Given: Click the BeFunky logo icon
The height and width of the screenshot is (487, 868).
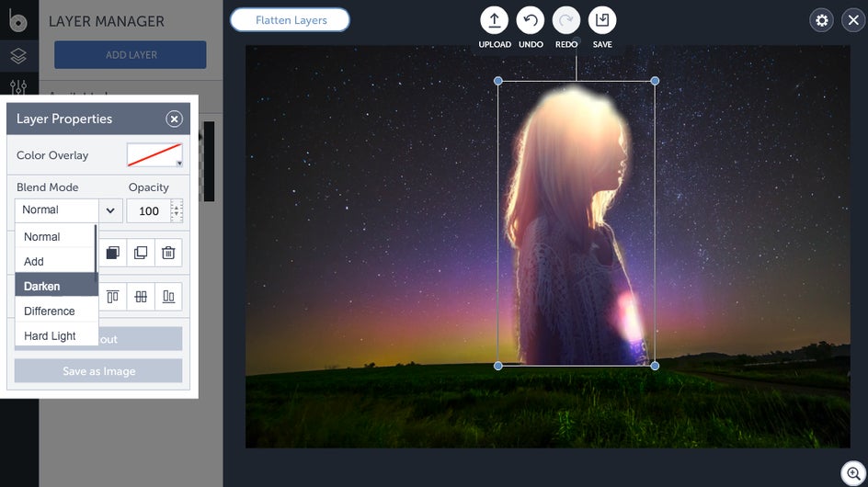Looking at the screenshot, I should click(x=17, y=20).
